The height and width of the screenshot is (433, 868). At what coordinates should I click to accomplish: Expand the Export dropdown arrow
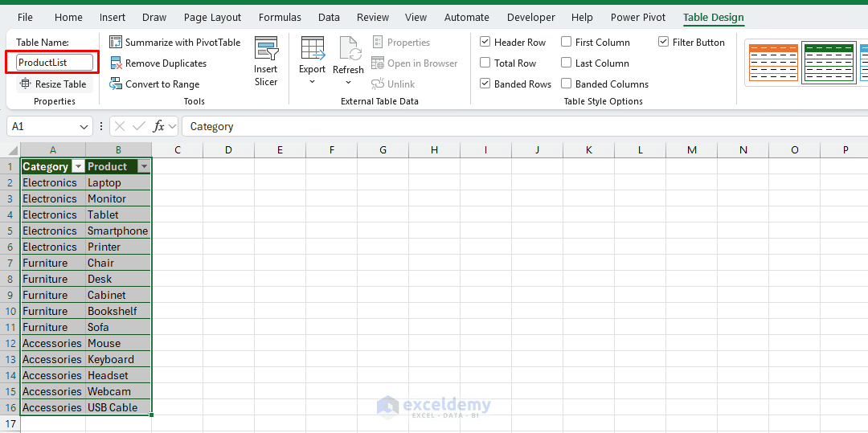coord(312,82)
